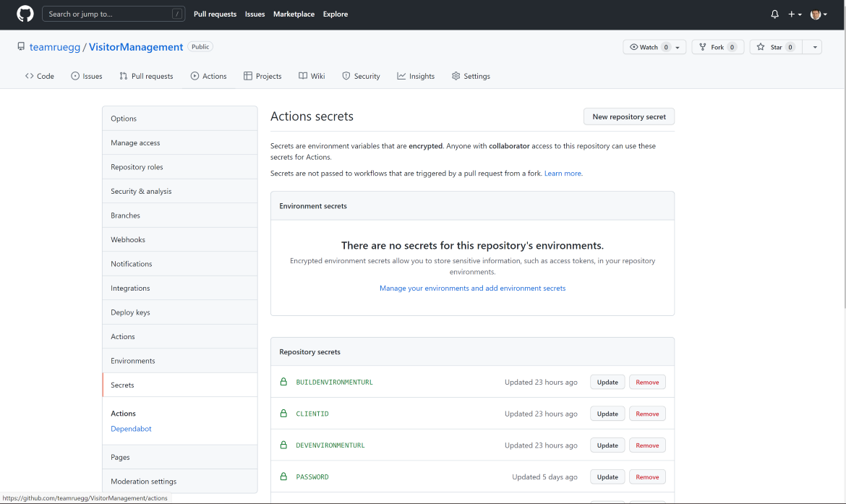Click lock icon beside DEVENVIRONMENTURL
846x504 pixels.
pos(283,445)
